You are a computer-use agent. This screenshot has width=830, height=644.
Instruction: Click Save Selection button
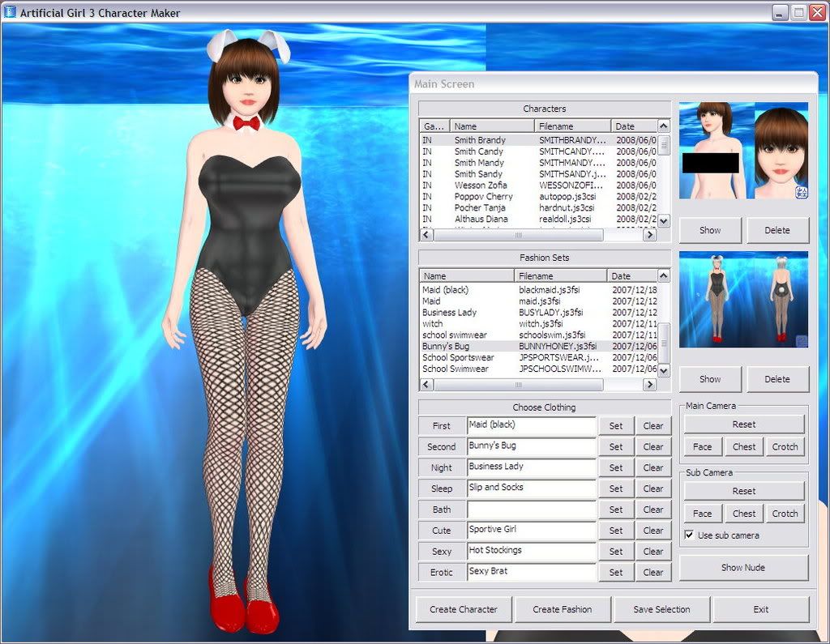[x=661, y=609]
